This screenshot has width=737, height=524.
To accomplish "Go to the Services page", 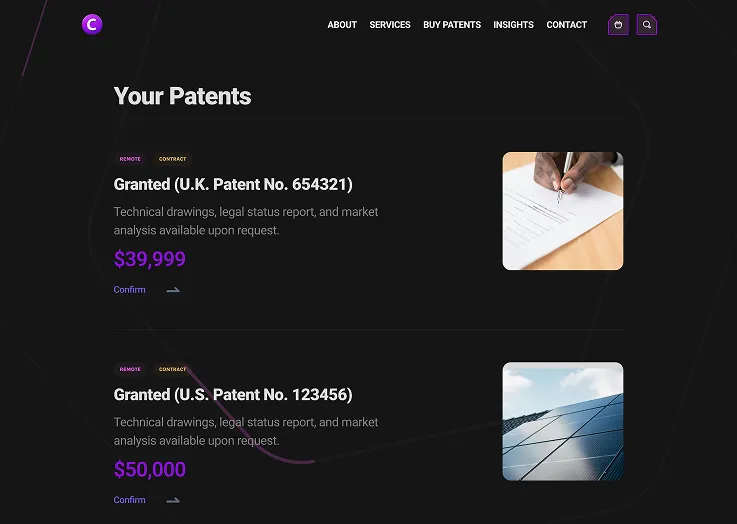I will pyautogui.click(x=390, y=25).
